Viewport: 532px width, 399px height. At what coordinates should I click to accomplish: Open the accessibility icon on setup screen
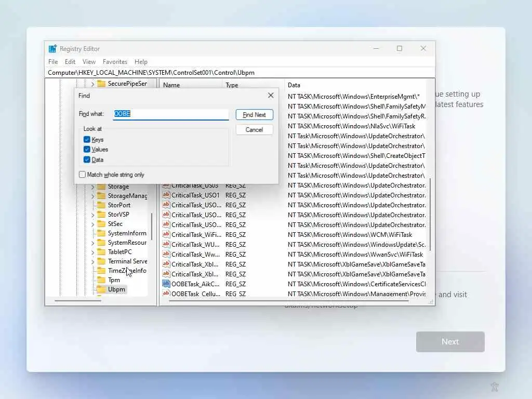pos(495,387)
